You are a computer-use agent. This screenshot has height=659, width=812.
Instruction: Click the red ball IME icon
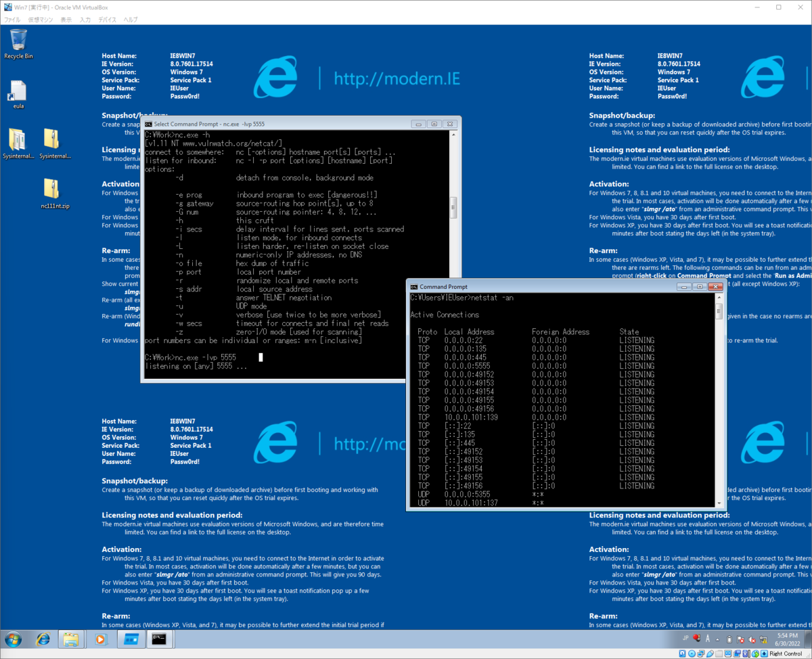(696, 638)
